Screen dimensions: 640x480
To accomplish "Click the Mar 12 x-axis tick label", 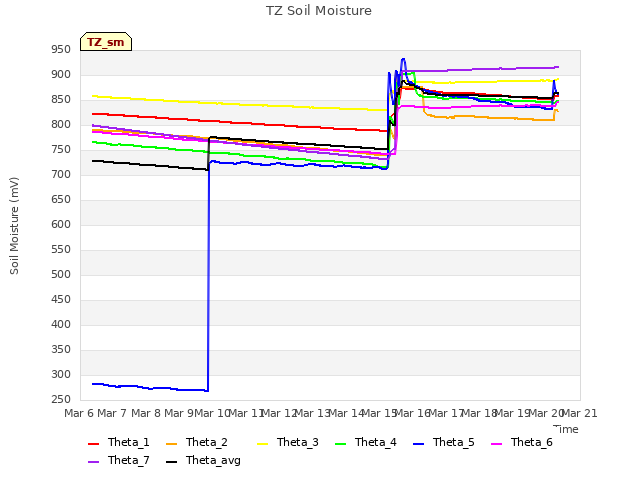I will [x=279, y=413].
